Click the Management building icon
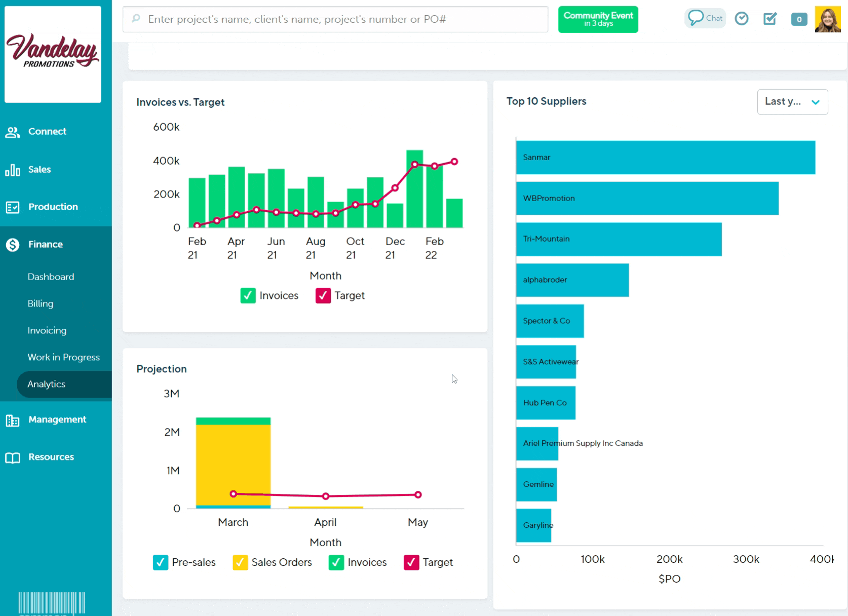Image resolution: width=848 pixels, height=616 pixels. pyautogui.click(x=13, y=420)
